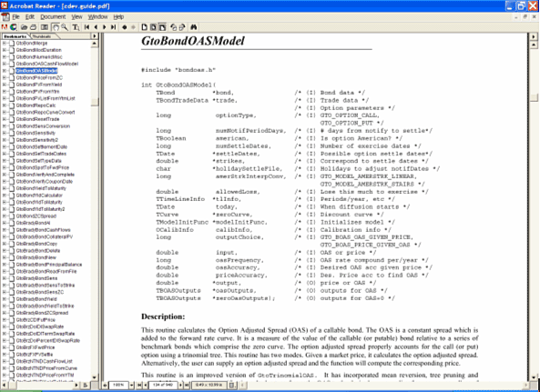Open the zoom level dropdown arrow
The width and height of the screenshot is (540, 392).
coord(131,386)
